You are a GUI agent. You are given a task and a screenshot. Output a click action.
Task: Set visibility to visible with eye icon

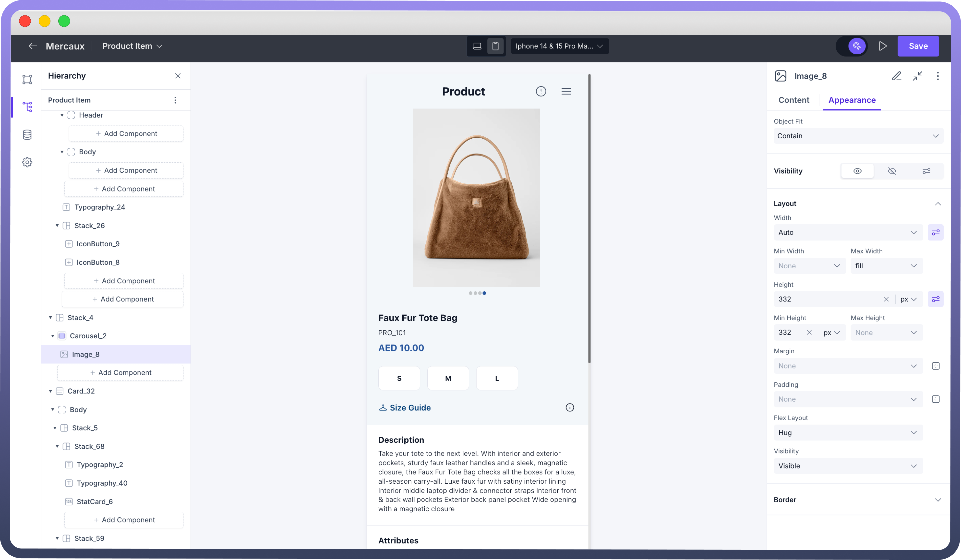[857, 171]
